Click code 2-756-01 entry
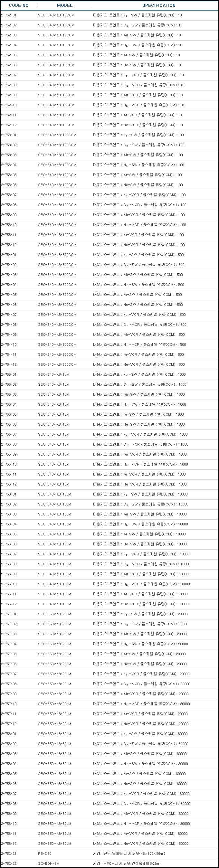Image resolution: width=219 pixels, height=868 pixels. pyautogui.click(x=8, y=494)
